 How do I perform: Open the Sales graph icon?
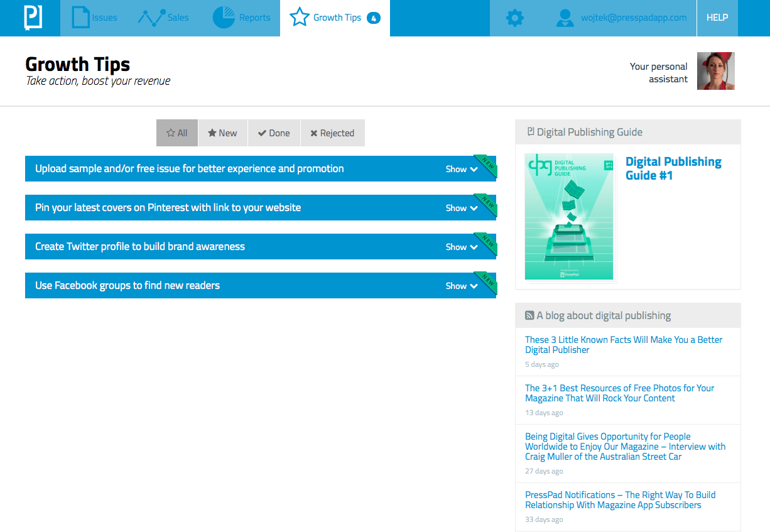(151, 18)
